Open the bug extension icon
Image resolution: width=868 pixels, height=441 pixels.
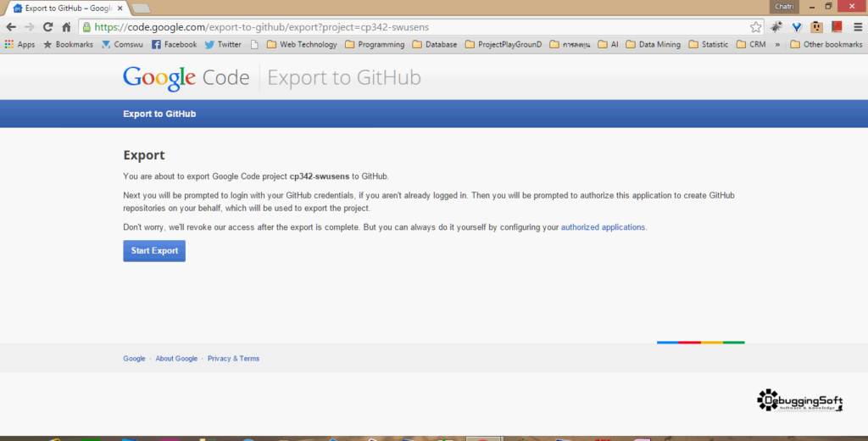776,26
